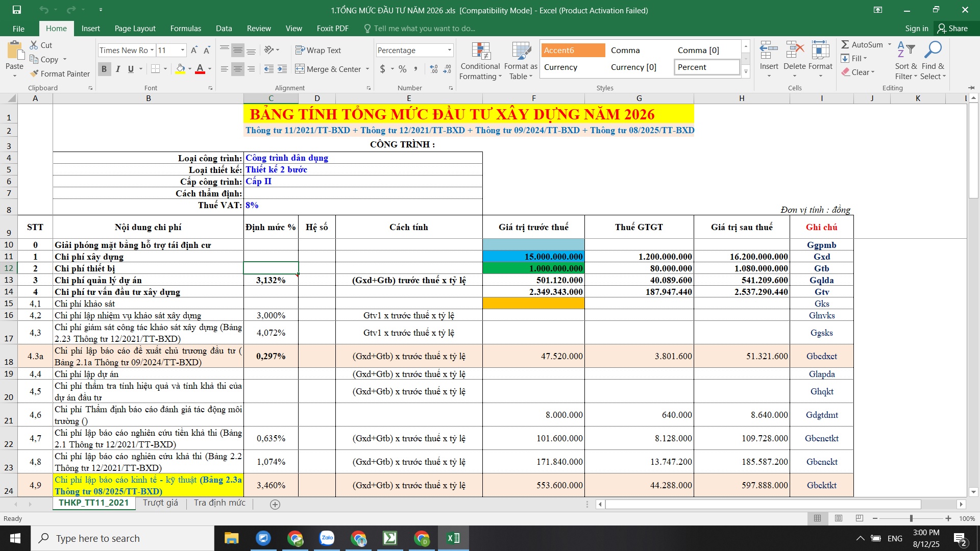Screen dimensions: 980x551
Task: Expand the Fill Color dropdown arrow
Action: [189, 69]
